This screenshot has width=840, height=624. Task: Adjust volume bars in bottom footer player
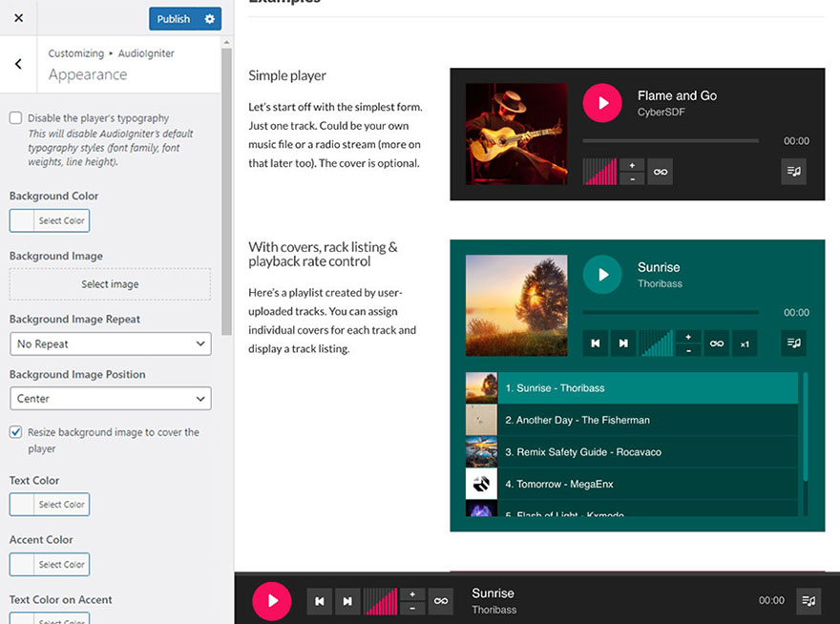tap(380, 601)
